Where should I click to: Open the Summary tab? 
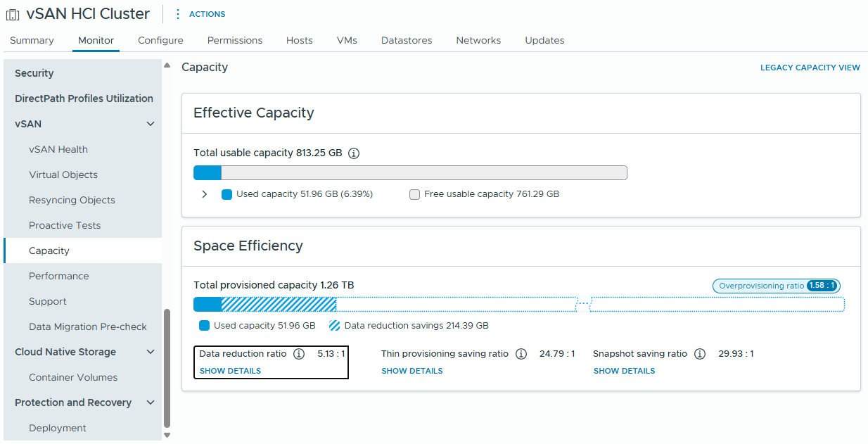[x=32, y=40]
